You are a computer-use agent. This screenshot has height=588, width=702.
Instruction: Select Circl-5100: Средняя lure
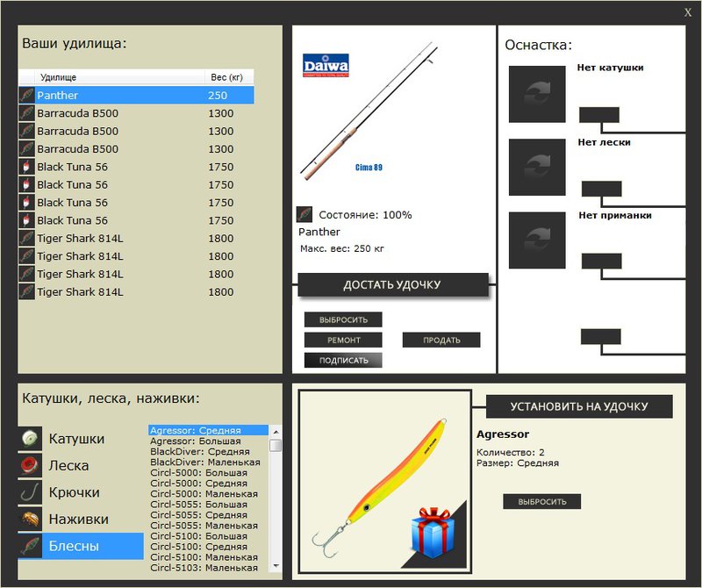[x=209, y=547]
